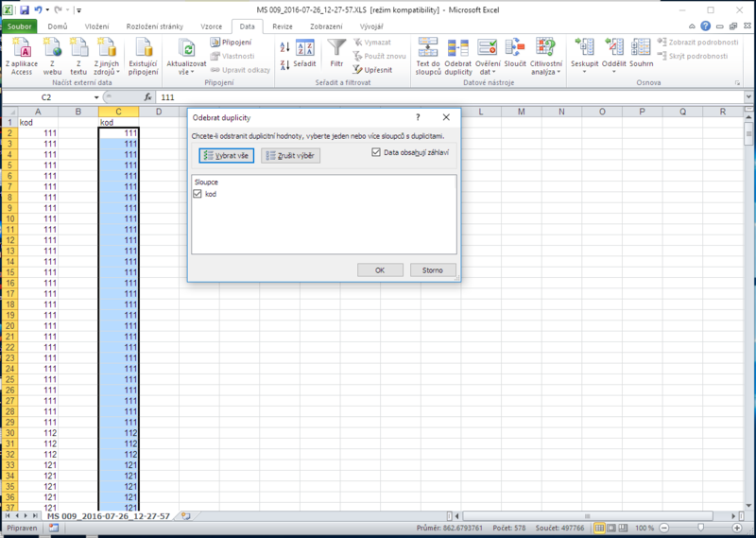The height and width of the screenshot is (538, 756).
Task: Select column C header
Action: click(118, 112)
